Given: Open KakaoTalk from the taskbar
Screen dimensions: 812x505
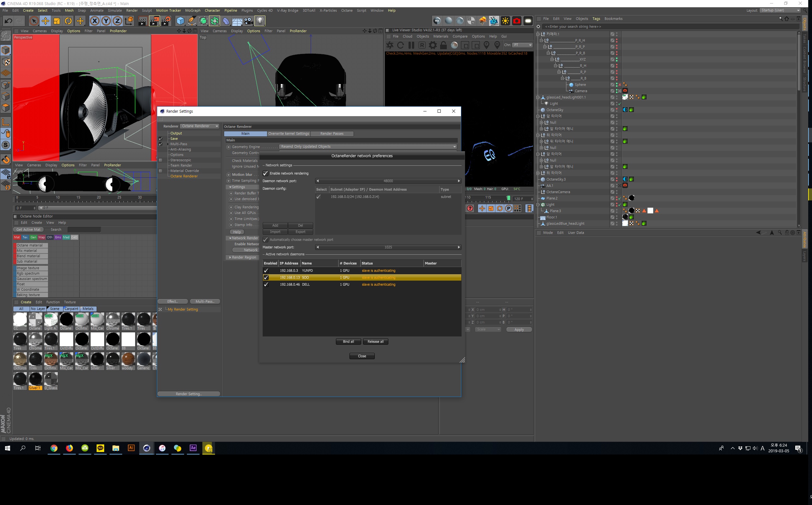Looking at the screenshot, I should pos(100,449).
